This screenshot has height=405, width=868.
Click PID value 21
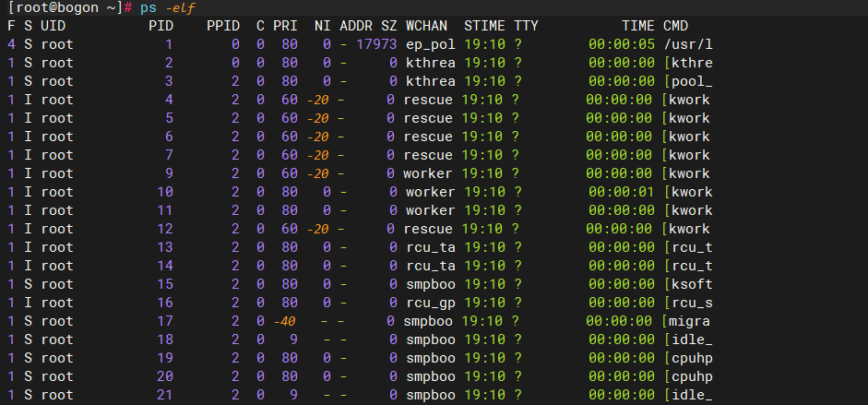[165, 395]
